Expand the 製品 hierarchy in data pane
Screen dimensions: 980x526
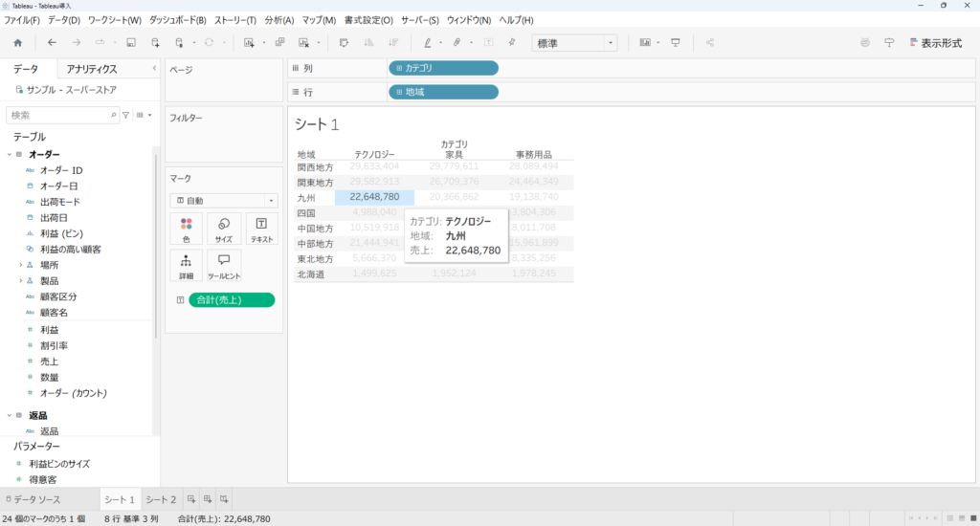coord(20,281)
